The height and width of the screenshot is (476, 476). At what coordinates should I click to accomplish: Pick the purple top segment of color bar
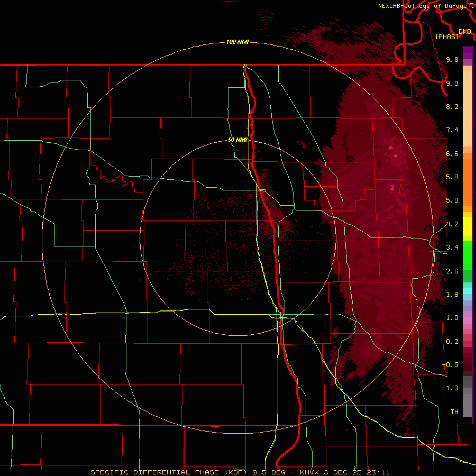pyautogui.click(x=467, y=53)
